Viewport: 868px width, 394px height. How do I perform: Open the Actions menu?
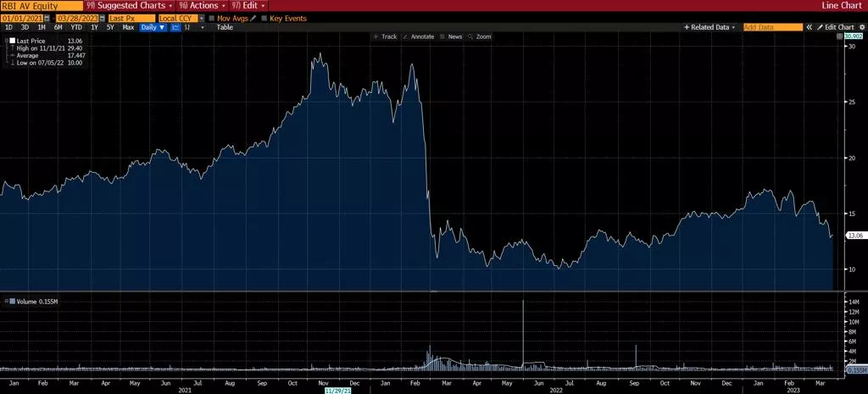coord(202,5)
